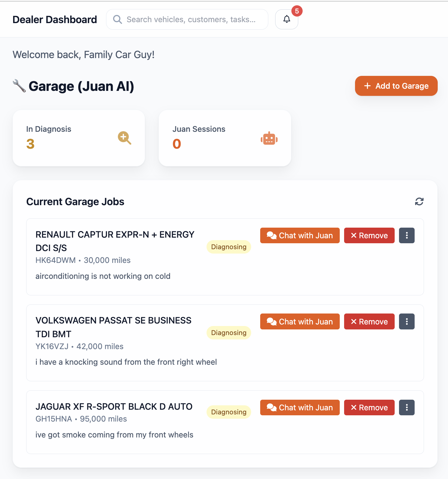Click inside the search vehicles field
Image resolution: width=448 pixels, height=479 pixels.
click(187, 19)
